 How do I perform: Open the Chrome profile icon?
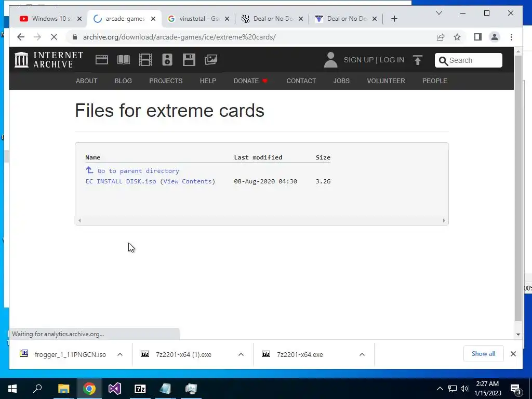click(495, 37)
